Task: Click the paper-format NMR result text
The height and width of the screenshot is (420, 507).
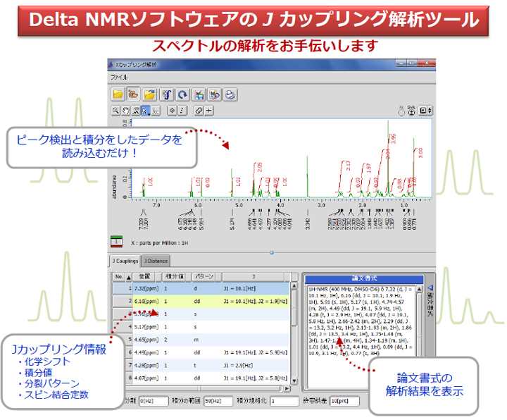Action: pyautogui.click(x=361, y=321)
